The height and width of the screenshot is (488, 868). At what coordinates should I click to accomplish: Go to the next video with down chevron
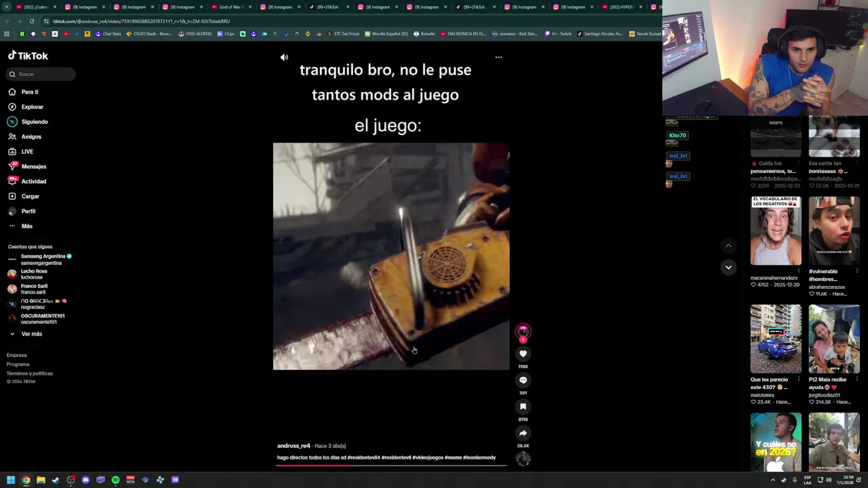(x=728, y=267)
